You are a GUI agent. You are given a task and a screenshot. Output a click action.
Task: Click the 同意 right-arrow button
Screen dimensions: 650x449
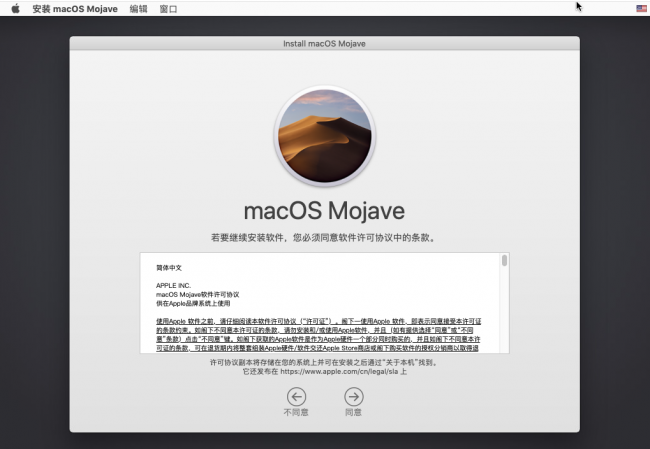point(354,397)
